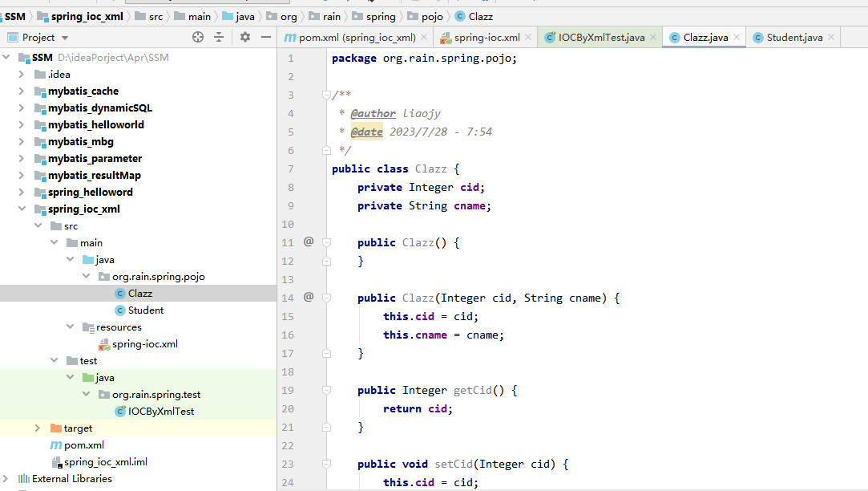Fold the setCid method at line 23
The width and height of the screenshot is (868, 491).
coord(327,464)
